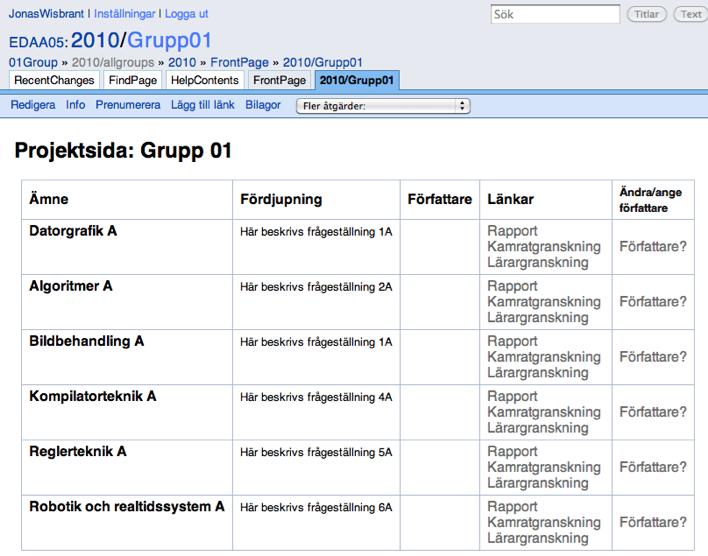708x556 pixels.
Task: Open Rapport link for Datorgrafik A
Action: [512, 231]
